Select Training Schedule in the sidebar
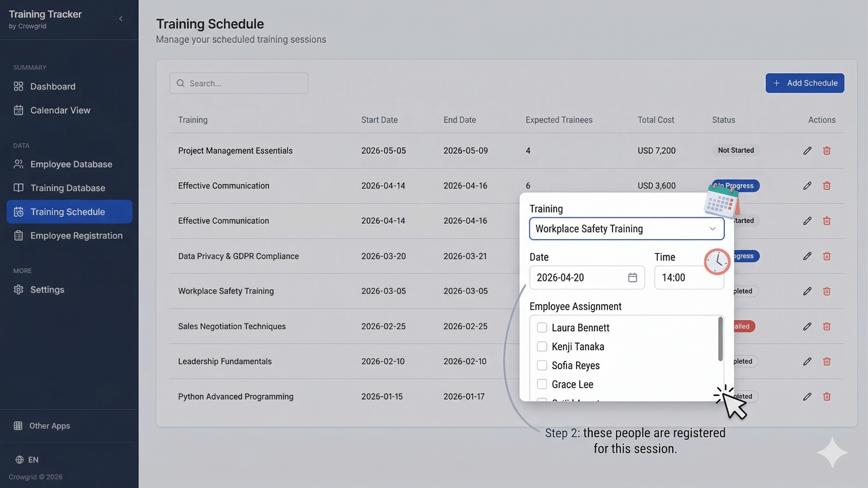Screen dimensions: 868x488 click(x=69, y=212)
